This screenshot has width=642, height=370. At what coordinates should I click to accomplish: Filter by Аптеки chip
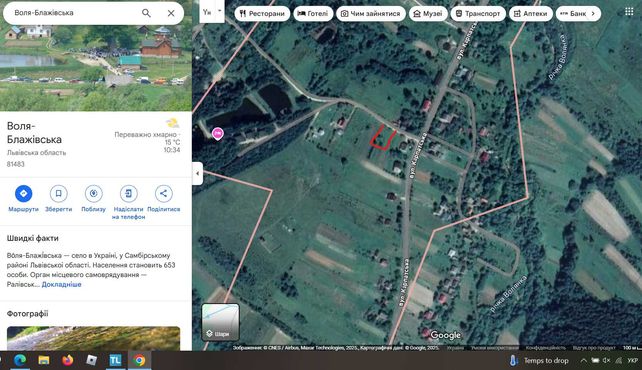pos(531,14)
